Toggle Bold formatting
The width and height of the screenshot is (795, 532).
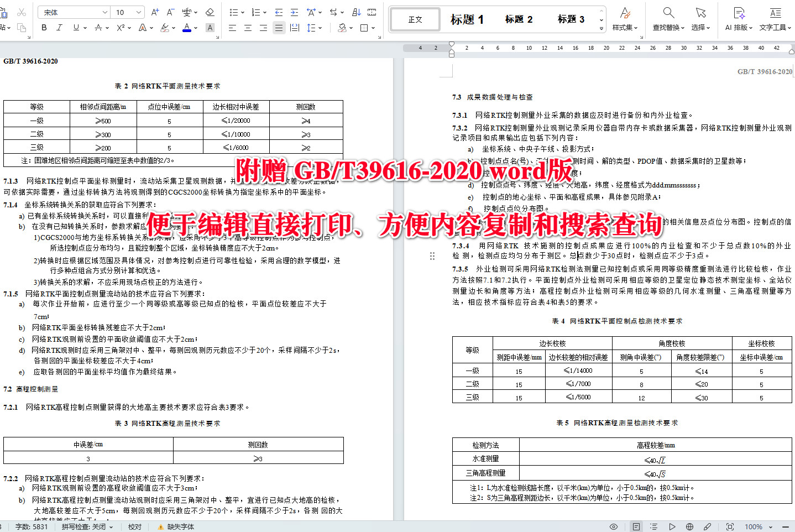click(x=44, y=27)
